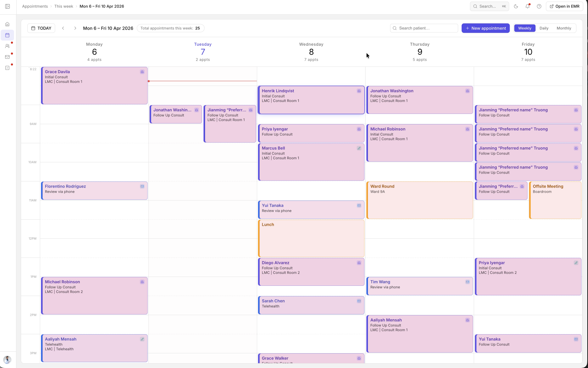Toggle the sidebar panel icon
Image resolution: width=588 pixels, height=368 pixels.
[x=7, y=6]
